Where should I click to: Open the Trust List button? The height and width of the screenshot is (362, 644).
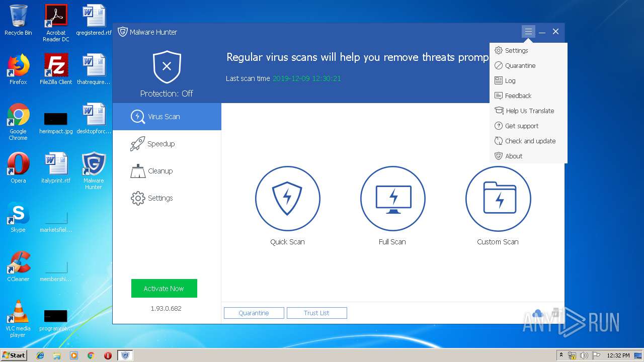[x=317, y=313]
